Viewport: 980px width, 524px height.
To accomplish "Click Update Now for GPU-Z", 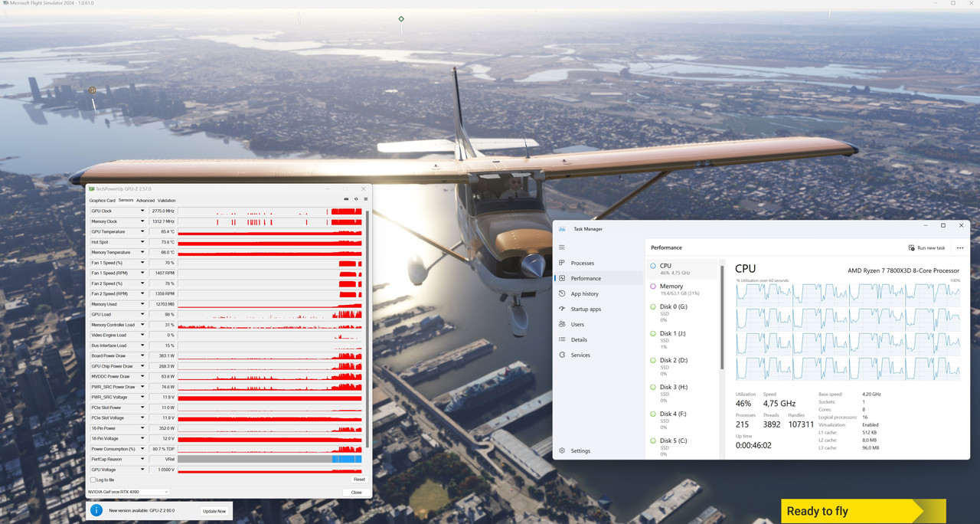I will 214,511.
